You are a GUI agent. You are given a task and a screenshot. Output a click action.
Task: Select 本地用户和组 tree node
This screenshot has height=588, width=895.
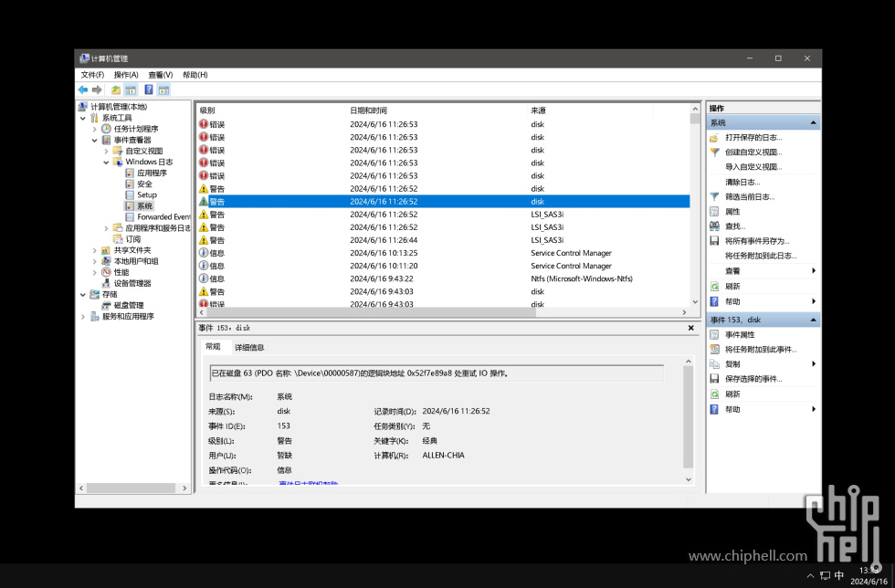(136, 261)
